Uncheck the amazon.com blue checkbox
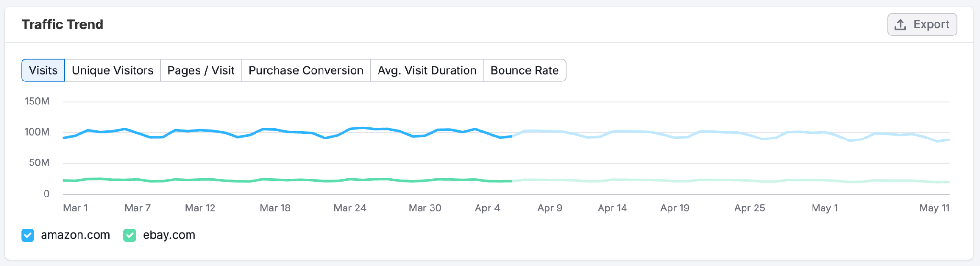The height and width of the screenshot is (266, 980). coord(28,235)
